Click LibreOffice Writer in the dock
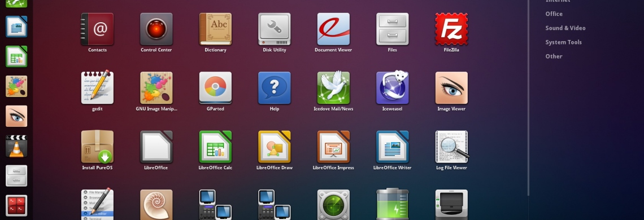The image size is (644, 220). tap(16, 27)
